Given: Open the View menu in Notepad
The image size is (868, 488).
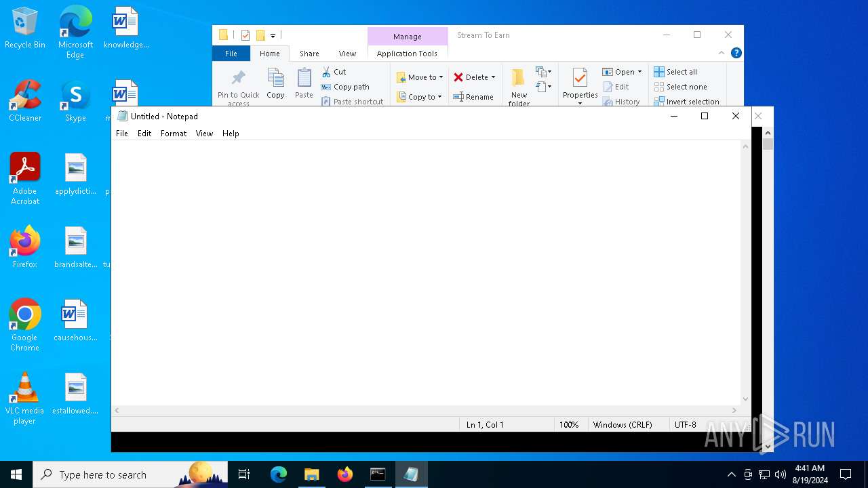Looking at the screenshot, I should 204,134.
